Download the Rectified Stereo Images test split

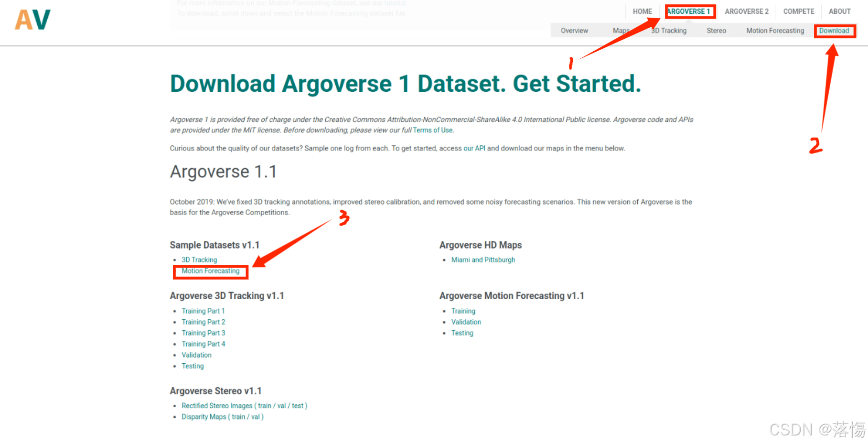click(298, 405)
